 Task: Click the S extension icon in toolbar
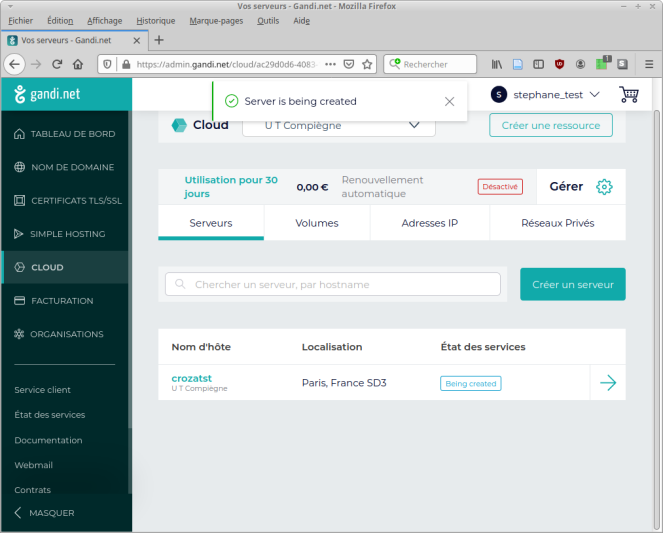coord(622,64)
